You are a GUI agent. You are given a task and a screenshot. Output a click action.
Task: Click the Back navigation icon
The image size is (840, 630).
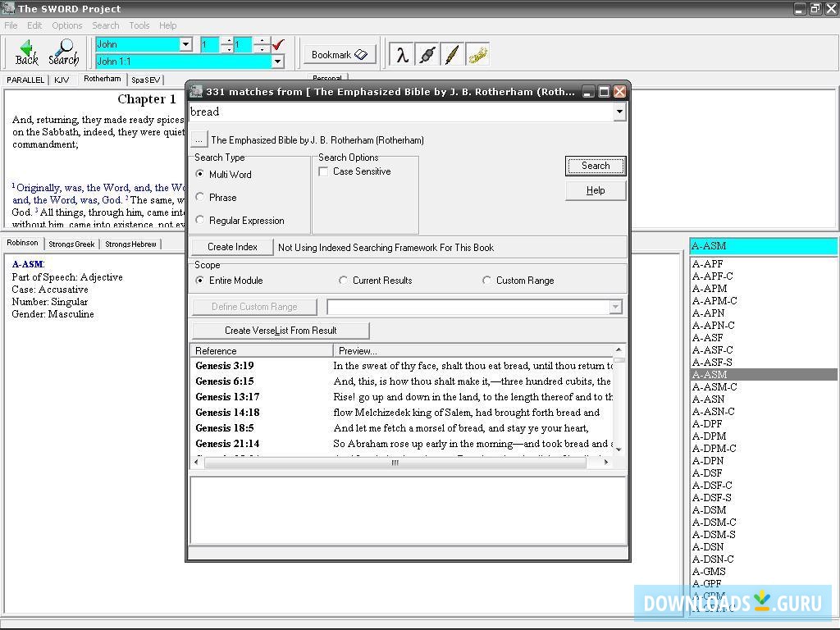[x=25, y=52]
